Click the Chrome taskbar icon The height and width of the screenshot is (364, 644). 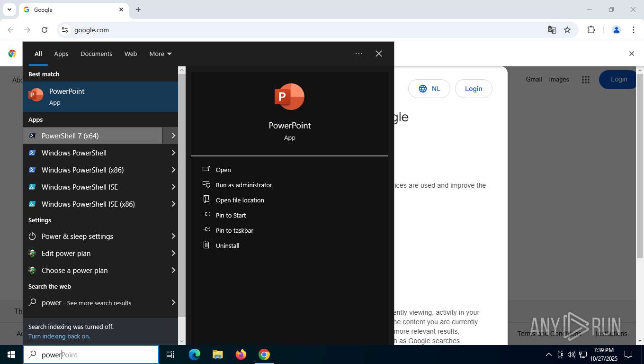tap(264, 355)
